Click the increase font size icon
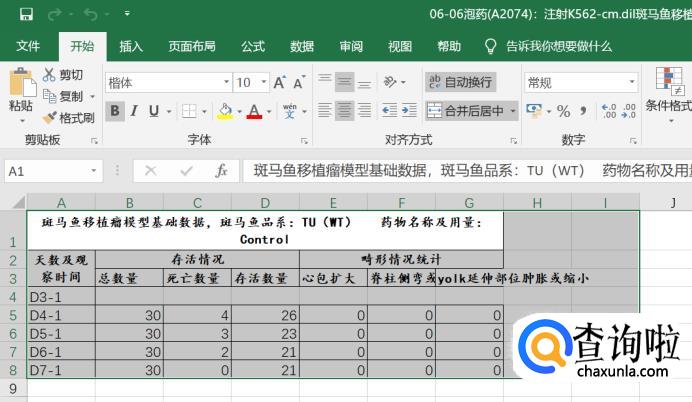This screenshot has height=402, width=692. 279,82
